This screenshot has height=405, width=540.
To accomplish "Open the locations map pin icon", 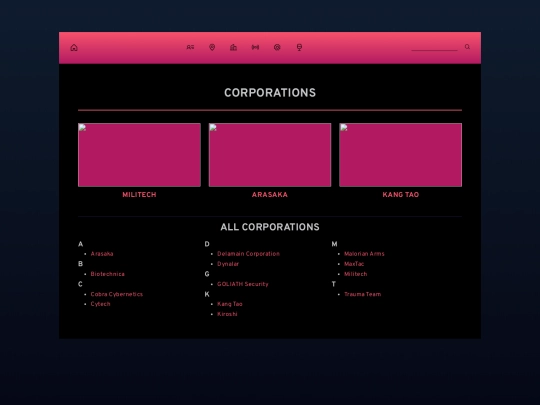I will tap(212, 47).
